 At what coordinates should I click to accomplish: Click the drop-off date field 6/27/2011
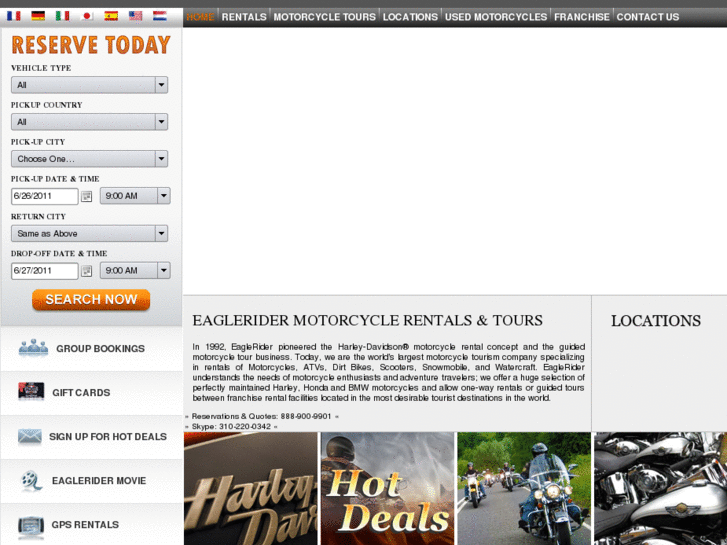[x=45, y=271]
